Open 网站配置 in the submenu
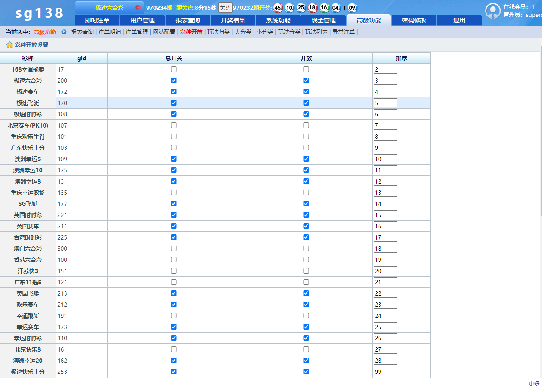542x392 pixels. [164, 32]
